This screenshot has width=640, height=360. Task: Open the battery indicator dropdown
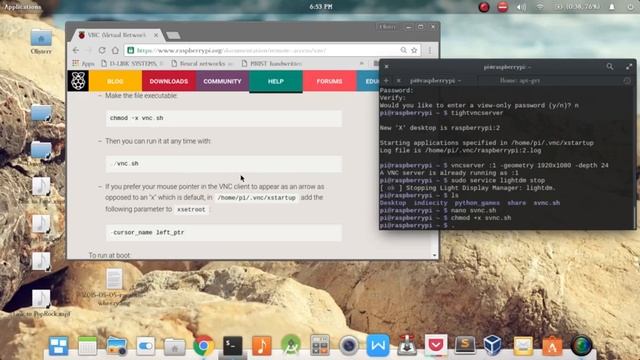[578, 7]
